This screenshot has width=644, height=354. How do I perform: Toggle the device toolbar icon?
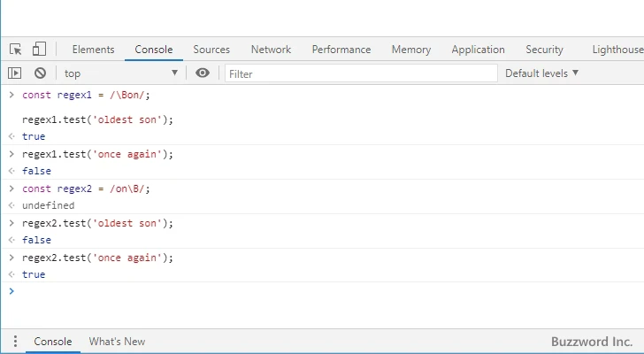pos(39,50)
